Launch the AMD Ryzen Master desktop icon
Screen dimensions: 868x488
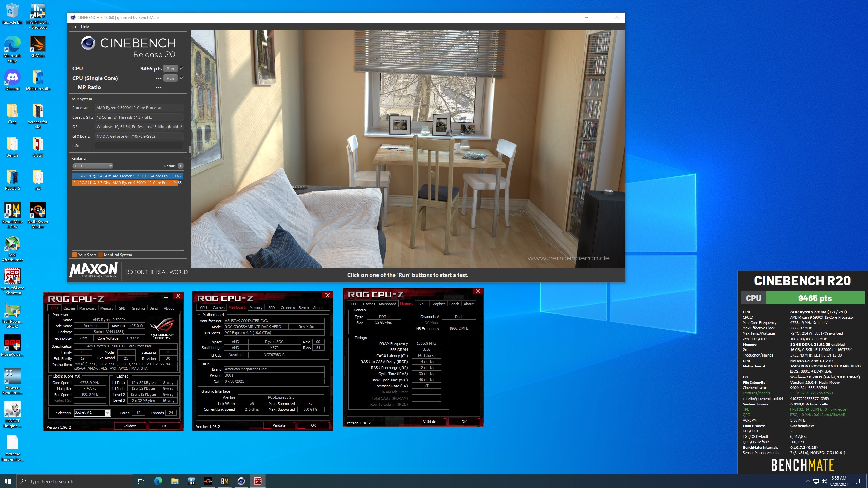pos(38,215)
